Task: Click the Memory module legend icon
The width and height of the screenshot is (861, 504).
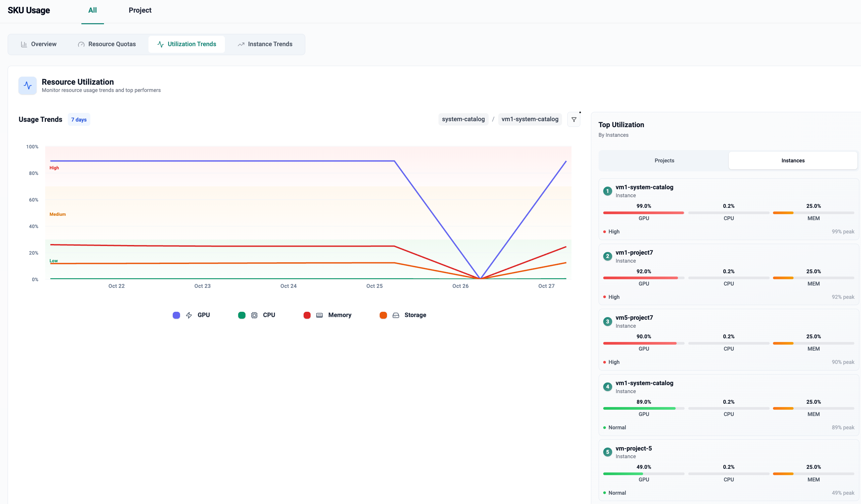Action: click(x=320, y=315)
